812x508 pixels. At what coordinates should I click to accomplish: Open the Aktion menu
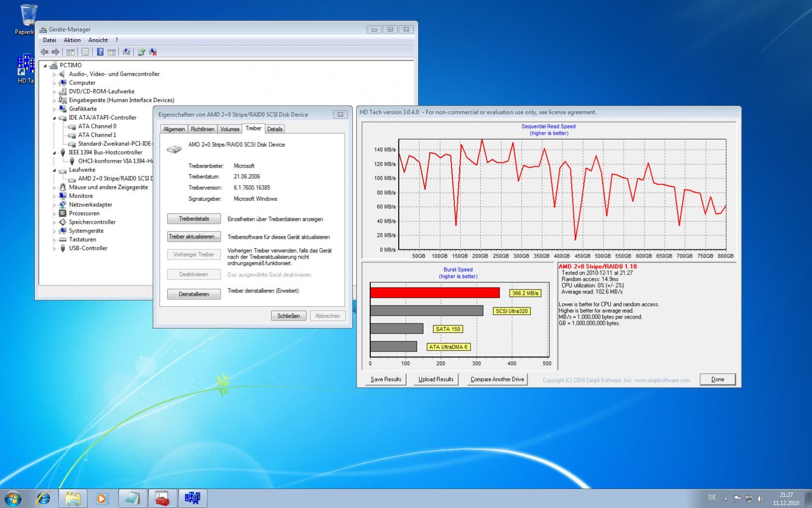72,40
